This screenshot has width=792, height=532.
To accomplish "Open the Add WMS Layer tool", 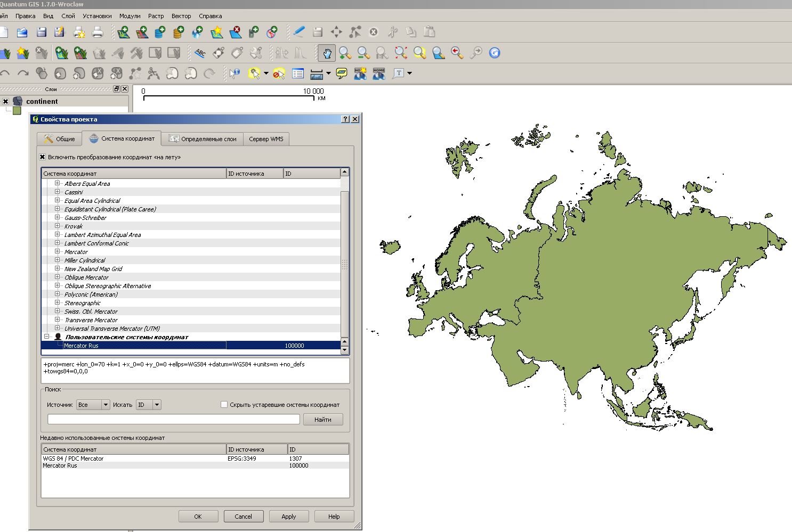I will point(197,32).
